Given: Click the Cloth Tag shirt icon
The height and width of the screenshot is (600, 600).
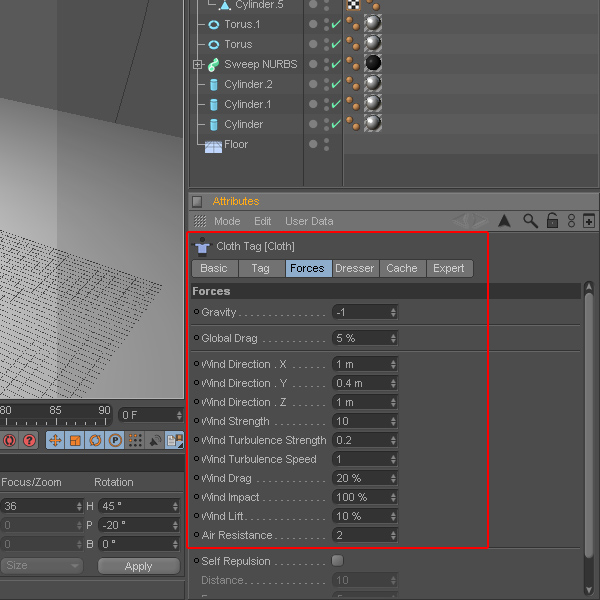Looking at the screenshot, I should 202,246.
